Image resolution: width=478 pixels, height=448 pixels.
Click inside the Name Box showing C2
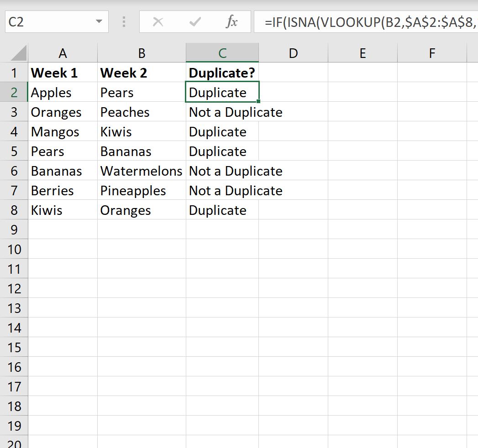point(46,21)
